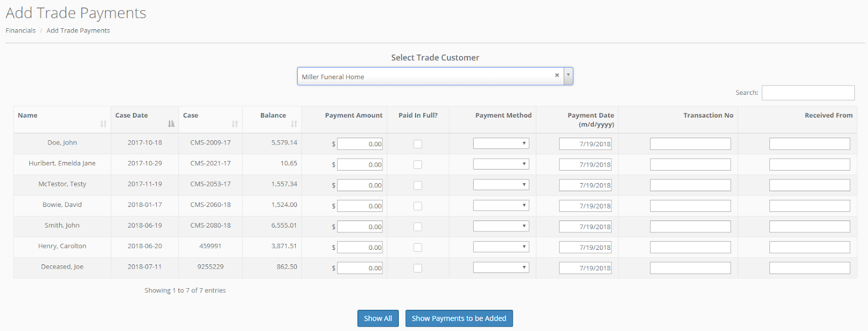868x331 pixels.
Task: Click Show Payments to be Added
Action: point(459,319)
